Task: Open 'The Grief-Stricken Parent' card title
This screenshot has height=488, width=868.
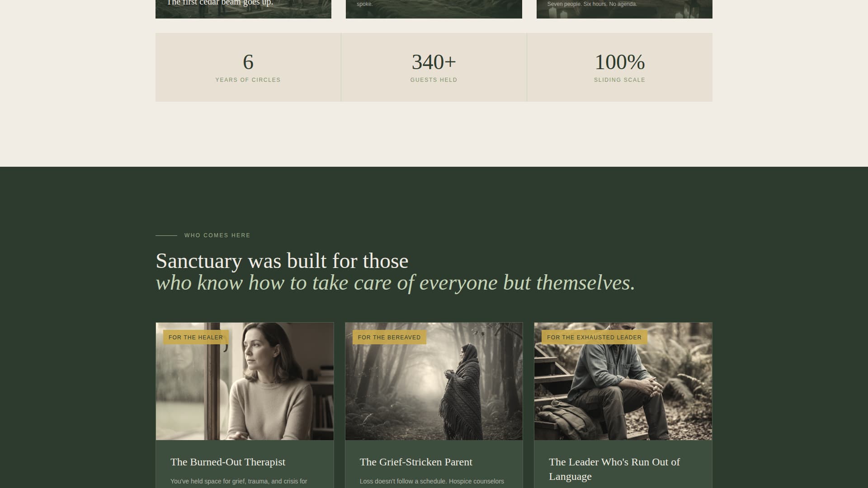Action: [x=415, y=462]
